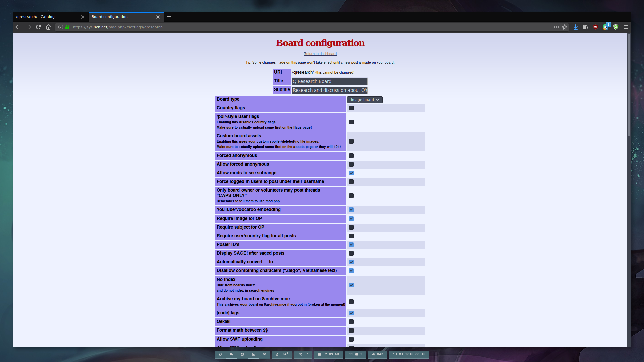The width and height of the screenshot is (644, 362).
Task: Click the '/qresearch/' URI value text
Action: coord(303,72)
